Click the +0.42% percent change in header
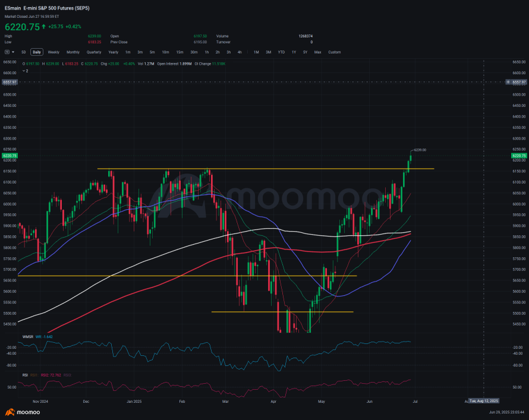The height and width of the screenshot is (420, 529). click(73, 27)
